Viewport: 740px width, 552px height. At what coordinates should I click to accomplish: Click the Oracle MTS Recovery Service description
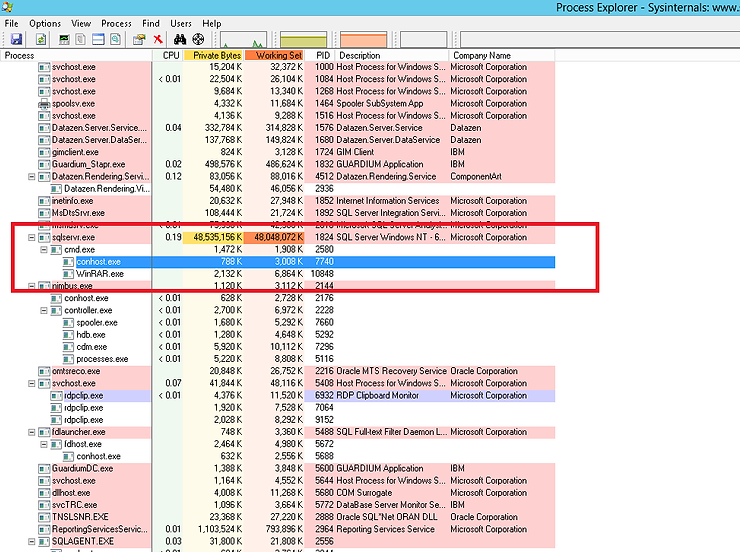(391, 371)
